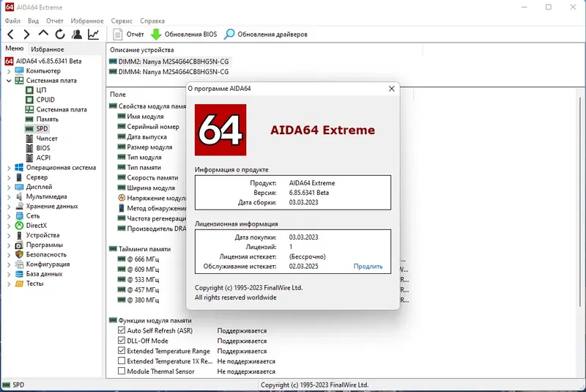Expand the Мультимедиа tree node
The image size is (586, 392).
coord(9,197)
